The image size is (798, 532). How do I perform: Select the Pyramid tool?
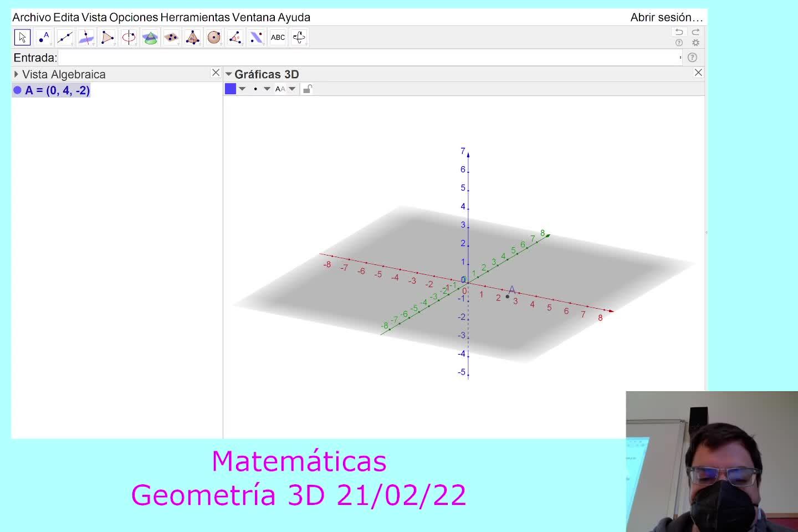click(x=193, y=38)
